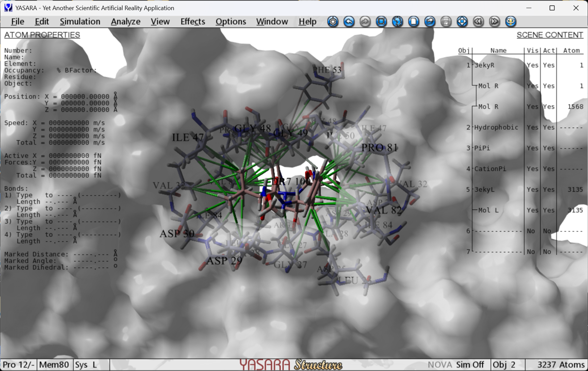The width and height of the screenshot is (588, 371).
Task: Click the Atom column header
Action: [x=571, y=50]
